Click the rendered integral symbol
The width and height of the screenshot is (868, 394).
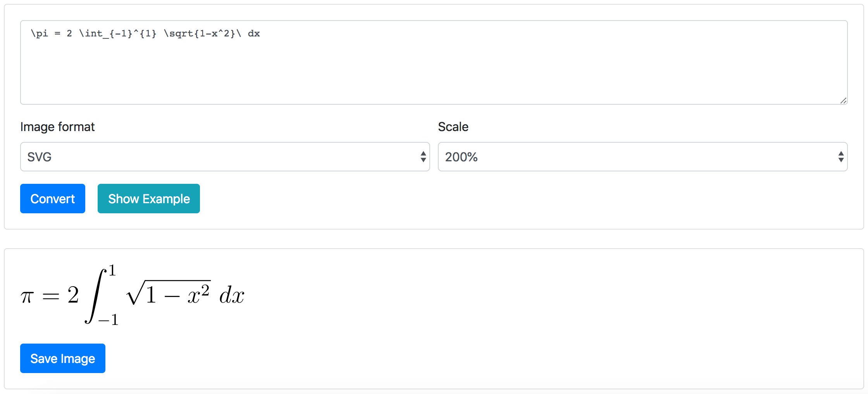coord(95,296)
